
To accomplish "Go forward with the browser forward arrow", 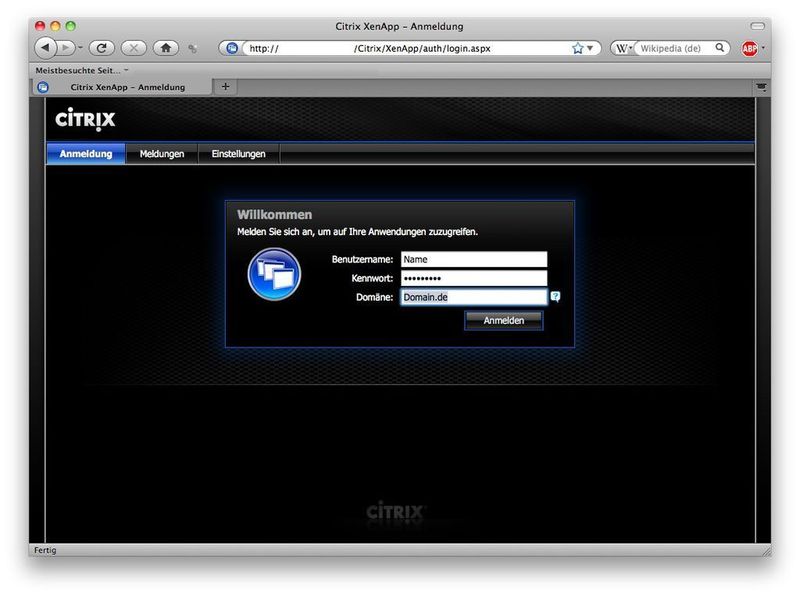I will [65, 48].
